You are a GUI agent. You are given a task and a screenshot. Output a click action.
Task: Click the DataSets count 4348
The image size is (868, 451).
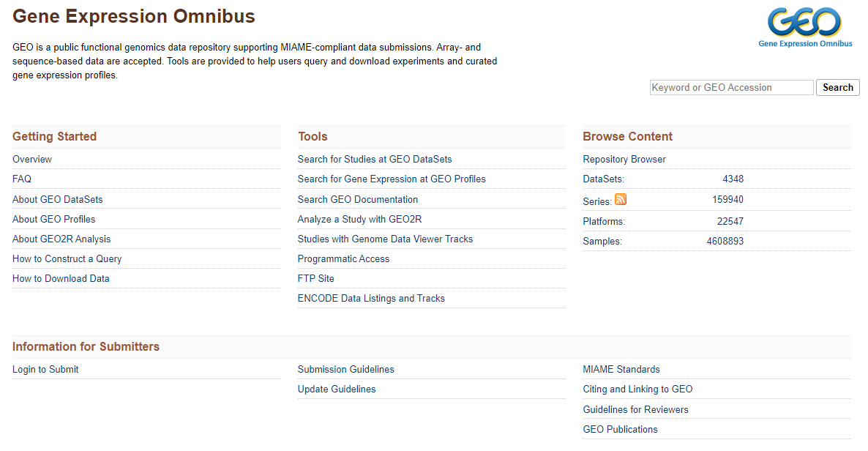tap(733, 179)
